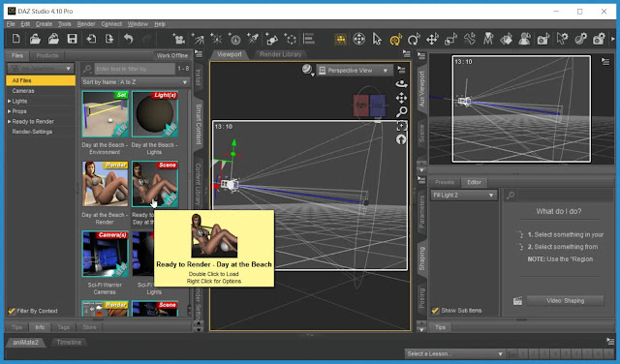Screen dimensions: 620x364
Task: Click the viewport pan control icon
Action: click(401, 98)
